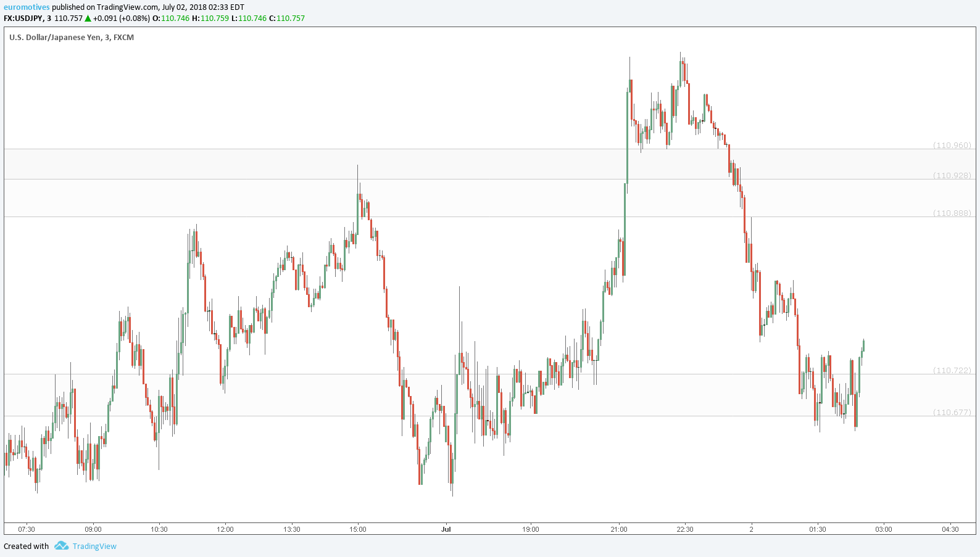This screenshot has width=980, height=557.
Task: Click the 10:30 time axis label
Action: pyautogui.click(x=159, y=529)
